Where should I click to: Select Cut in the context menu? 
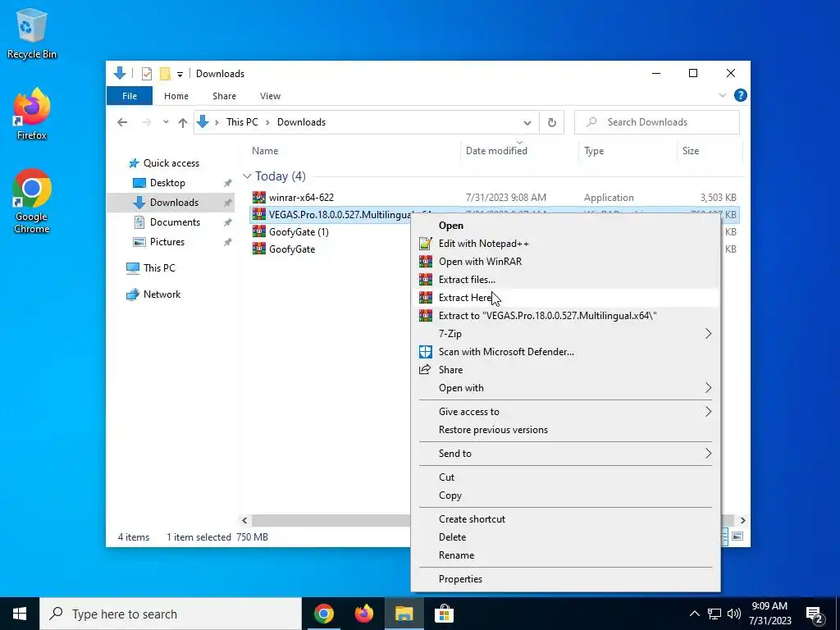[565, 477]
